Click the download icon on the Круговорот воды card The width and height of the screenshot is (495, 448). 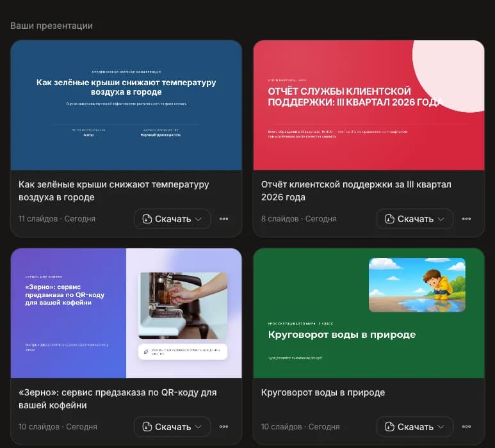389,426
